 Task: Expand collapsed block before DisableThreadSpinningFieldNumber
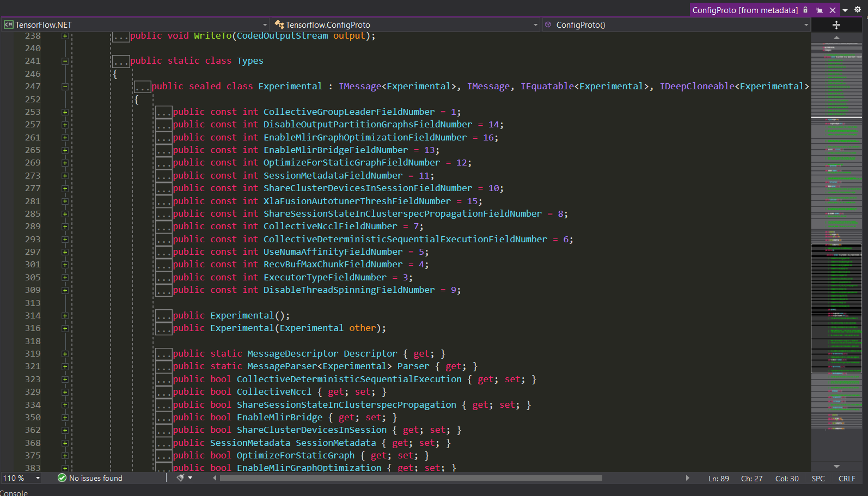163,290
